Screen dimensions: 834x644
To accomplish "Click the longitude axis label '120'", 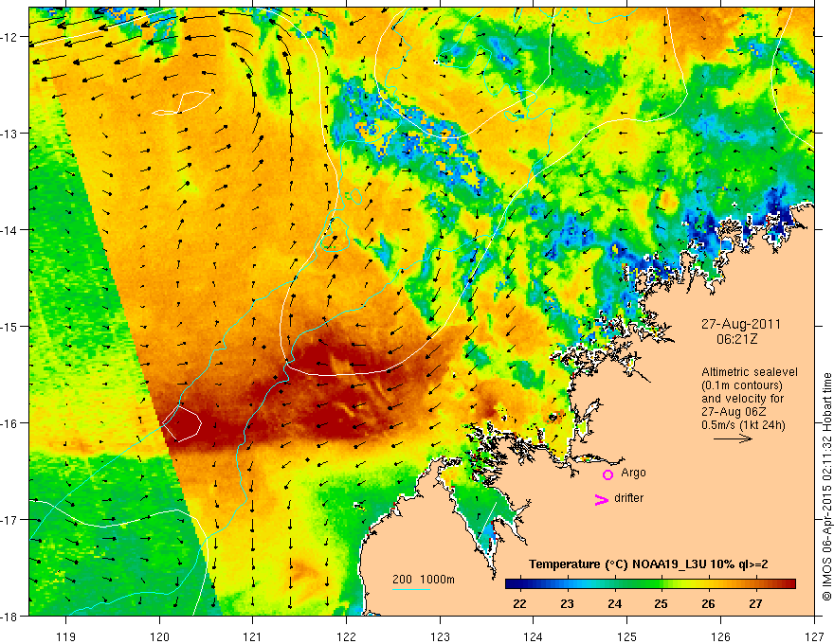I will coord(159,636).
